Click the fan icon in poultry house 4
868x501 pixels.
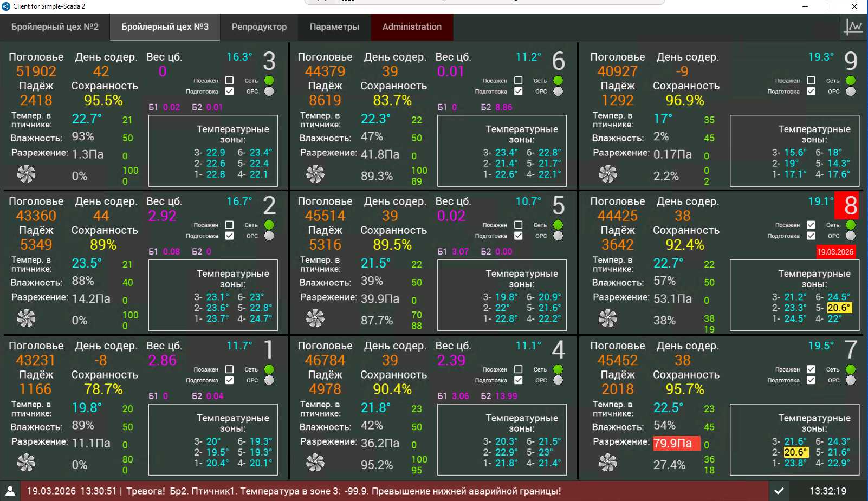(x=315, y=463)
